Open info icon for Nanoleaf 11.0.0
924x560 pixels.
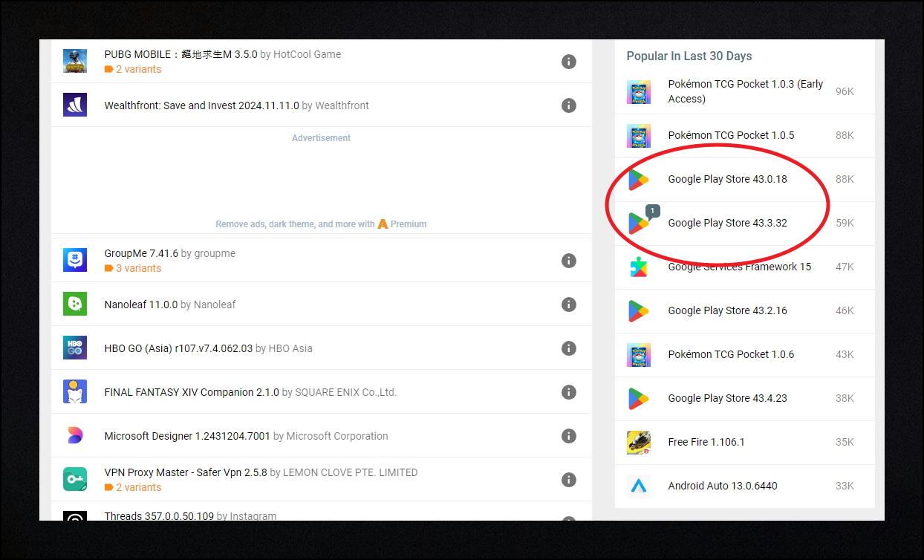(x=569, y=305)
